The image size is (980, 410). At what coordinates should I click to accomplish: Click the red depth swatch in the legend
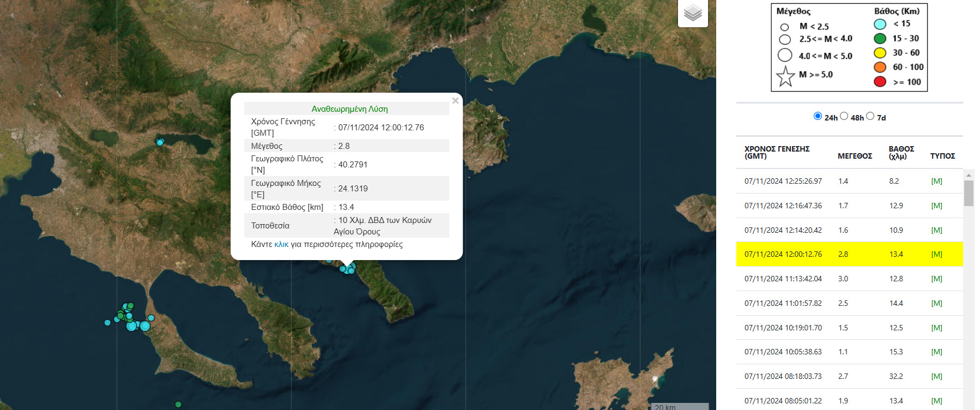[x=880, y=82]
